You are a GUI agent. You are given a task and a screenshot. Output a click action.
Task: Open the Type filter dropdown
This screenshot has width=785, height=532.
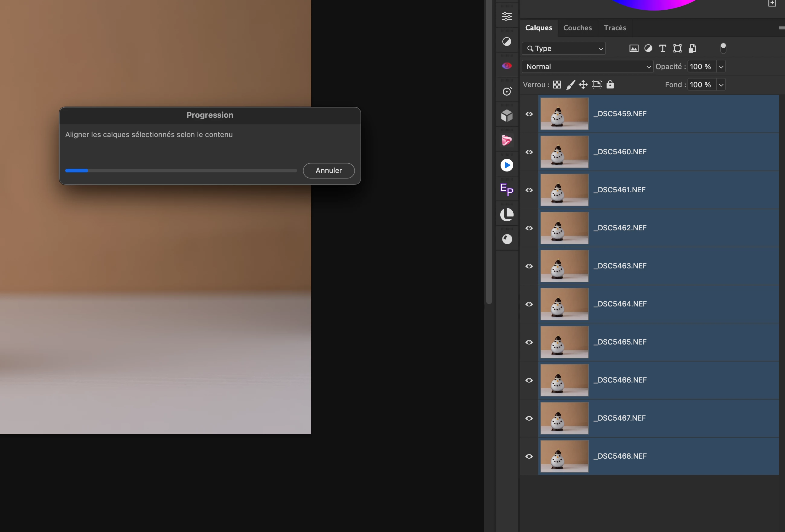[x=563, y=48]
